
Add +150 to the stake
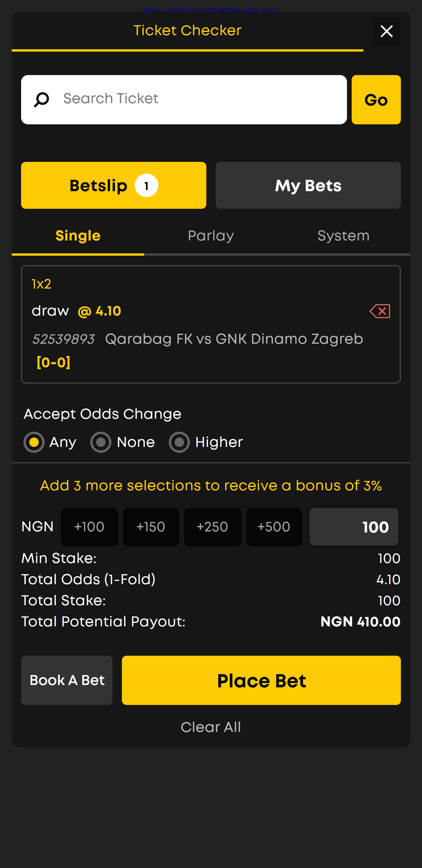[x=151, y=527]
